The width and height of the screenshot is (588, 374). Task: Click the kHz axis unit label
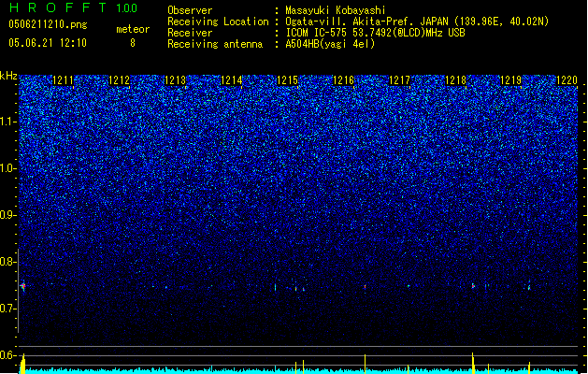click(x=8, y=76)
